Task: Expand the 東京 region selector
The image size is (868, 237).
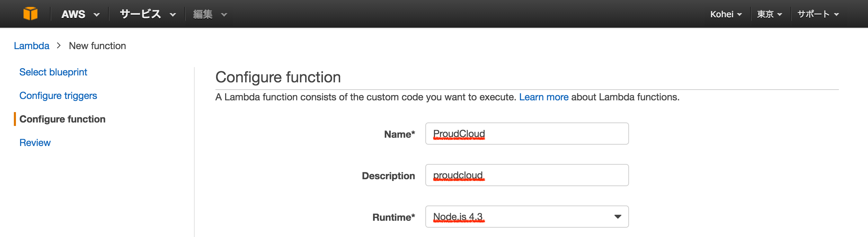Action: click(769, 14)
